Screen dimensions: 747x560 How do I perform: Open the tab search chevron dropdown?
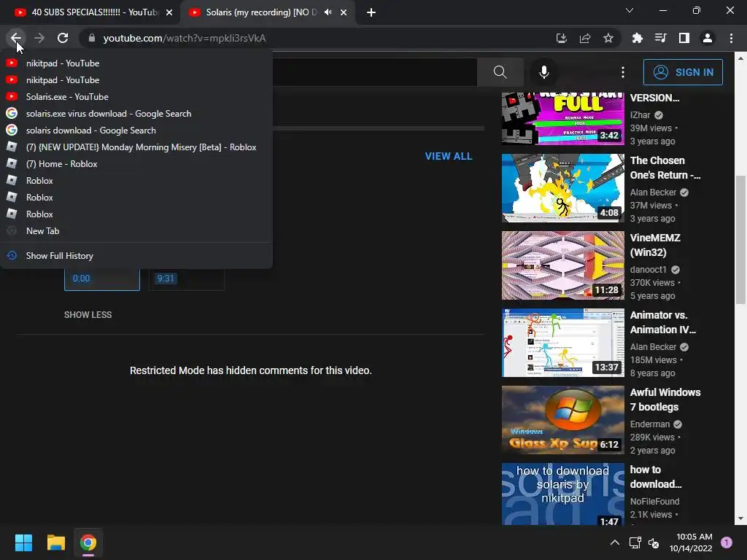click(630, 10)
